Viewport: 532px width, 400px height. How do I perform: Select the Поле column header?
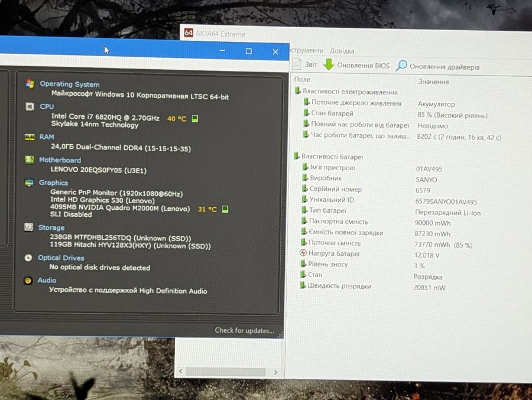coord(302,79)
